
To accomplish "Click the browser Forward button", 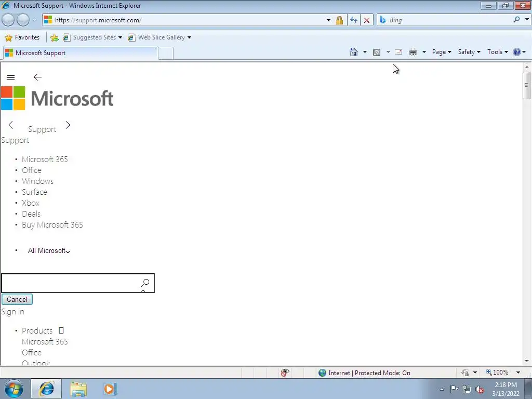I will point(23,20).
